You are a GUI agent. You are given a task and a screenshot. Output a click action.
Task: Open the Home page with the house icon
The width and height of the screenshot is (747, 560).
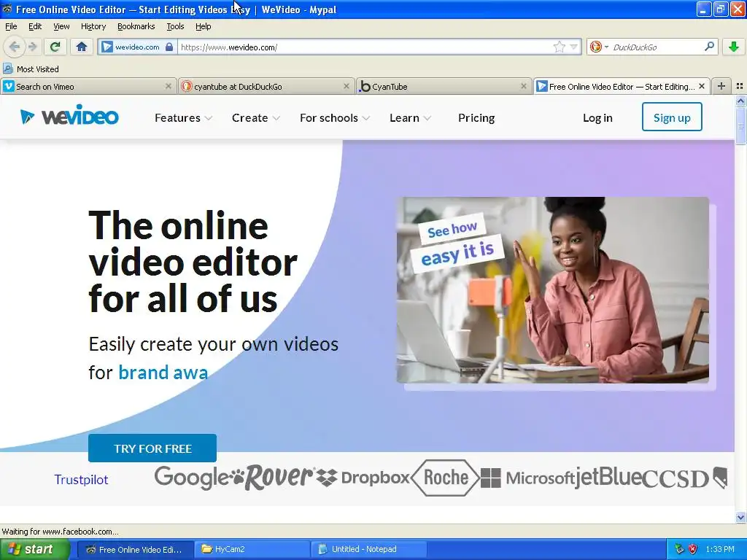click(82, 47)
